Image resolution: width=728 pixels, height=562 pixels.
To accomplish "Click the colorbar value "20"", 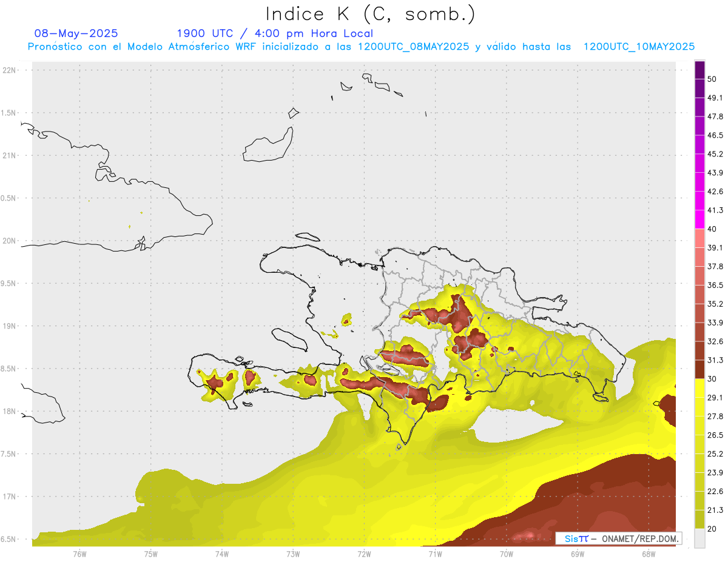I will coord(712,529).
